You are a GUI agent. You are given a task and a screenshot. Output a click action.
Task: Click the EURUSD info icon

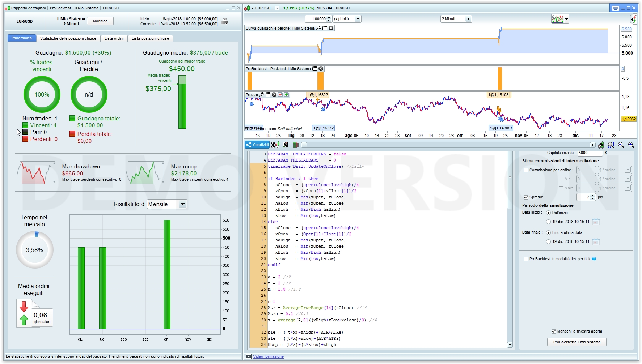point(277,8)
